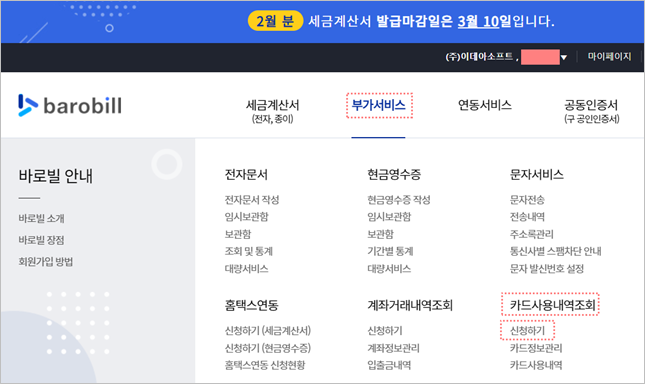Open 마이페이지 in top bar
This screenshot has height=384, width=645.
click(609, 56)
